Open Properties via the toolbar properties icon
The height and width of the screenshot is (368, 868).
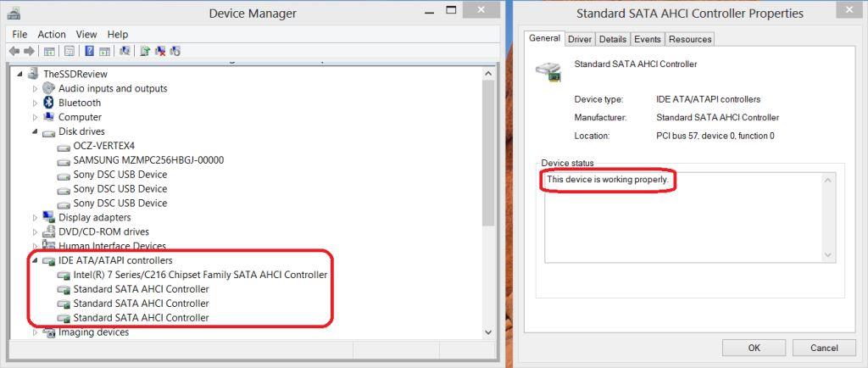click(70, 51)
